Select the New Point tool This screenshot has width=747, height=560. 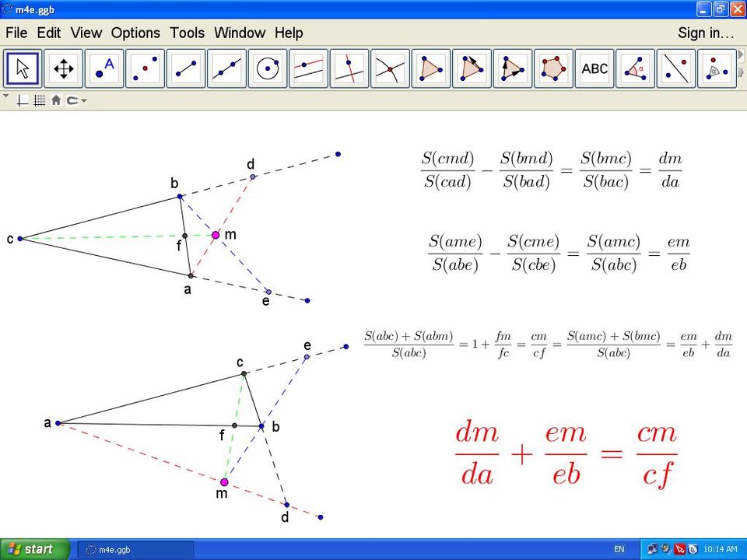[104, 69]
